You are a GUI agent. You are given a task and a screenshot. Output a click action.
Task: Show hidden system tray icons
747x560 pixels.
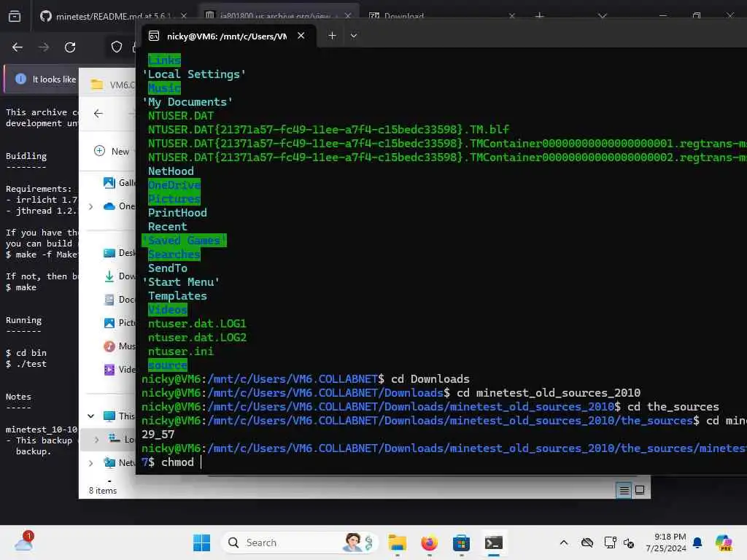[564, 542]
